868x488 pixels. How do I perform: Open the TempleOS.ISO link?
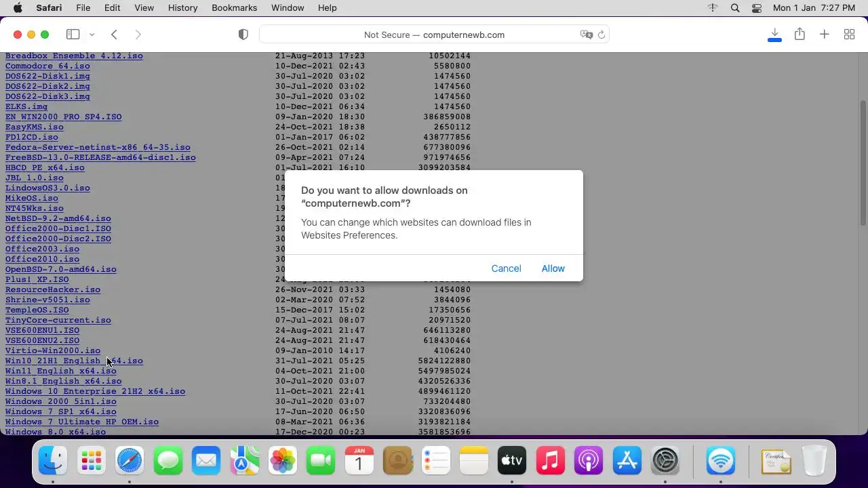[x=37, y=310]
